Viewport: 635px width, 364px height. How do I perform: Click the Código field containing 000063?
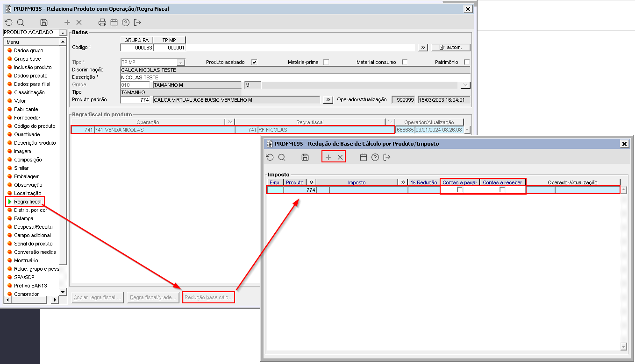[x=137, y=48]
